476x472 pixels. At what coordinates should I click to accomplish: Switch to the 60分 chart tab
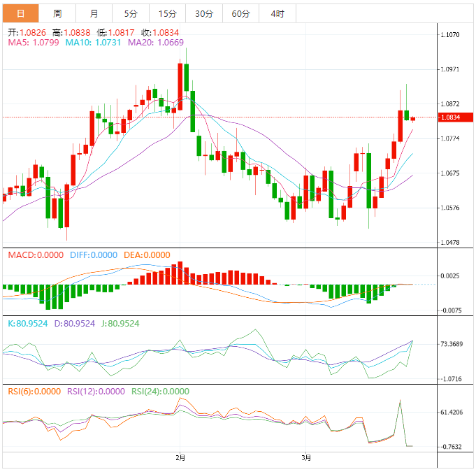[240, 13]
